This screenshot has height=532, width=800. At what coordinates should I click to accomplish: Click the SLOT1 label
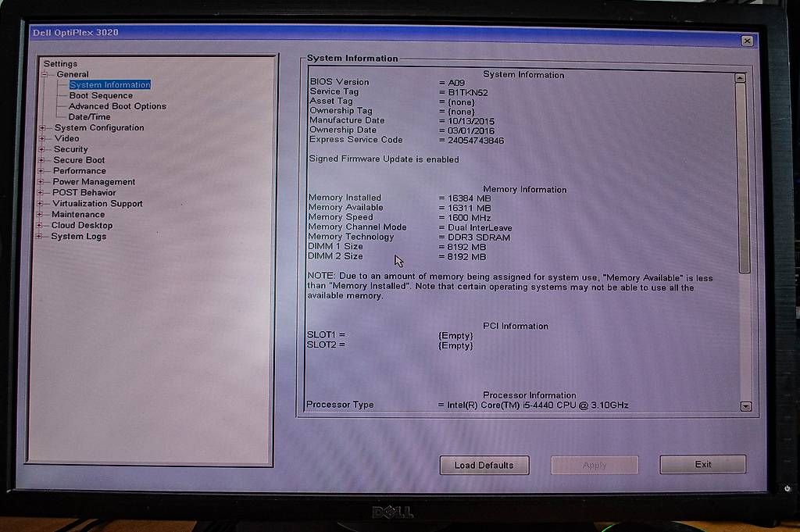(x=326, y=334)
